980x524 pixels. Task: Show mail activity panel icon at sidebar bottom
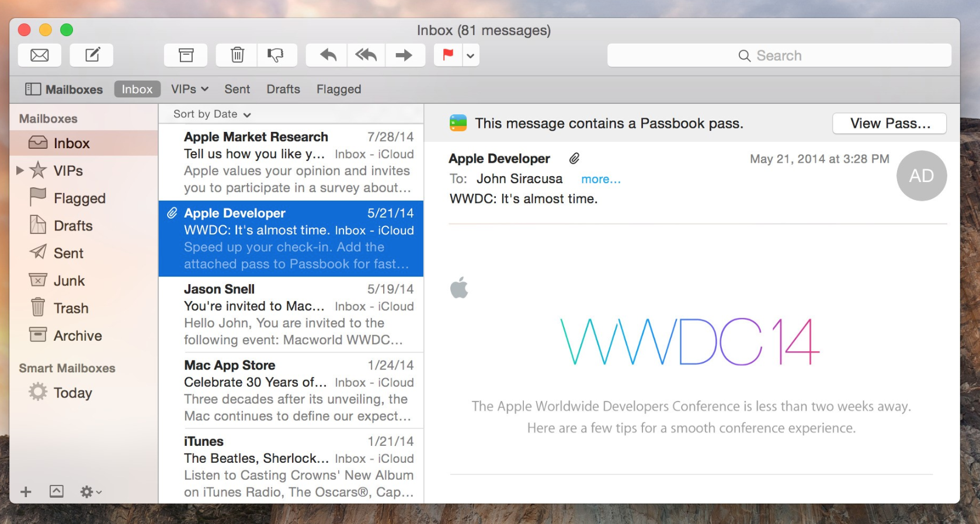pos(57,491)
